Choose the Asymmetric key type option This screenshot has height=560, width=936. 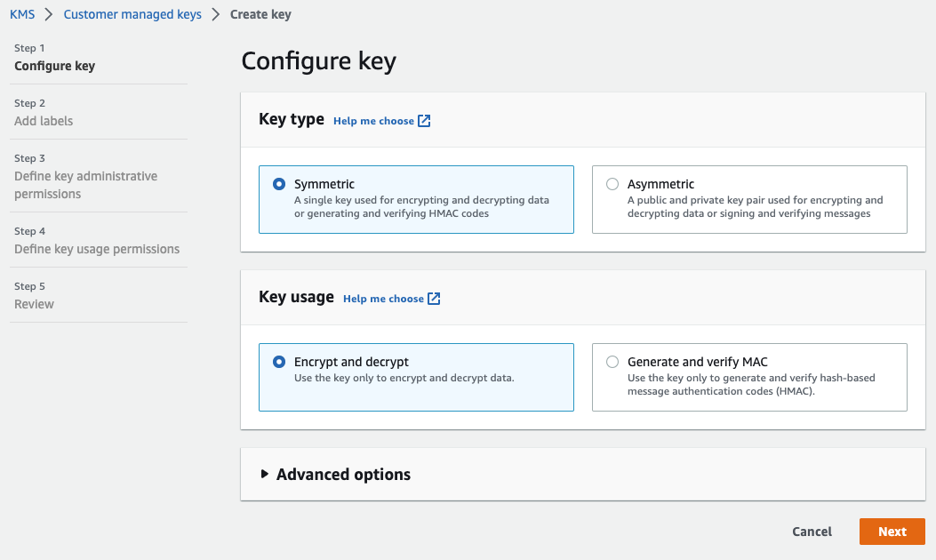[x=612, y=184]
